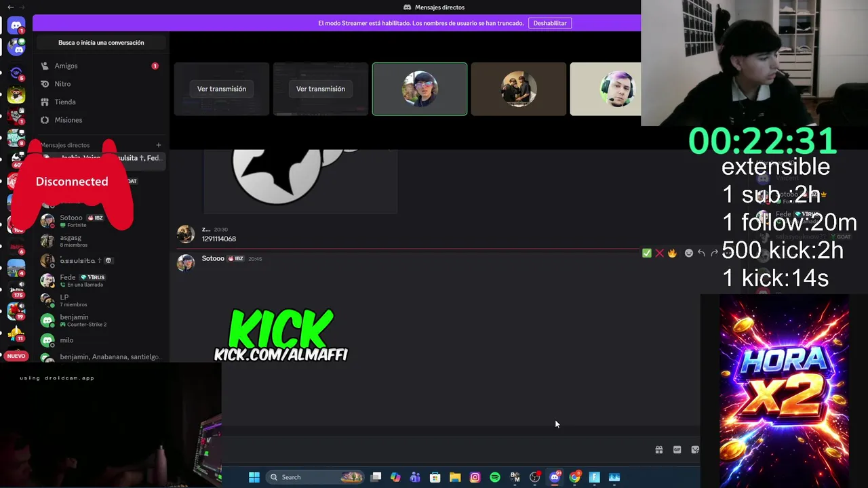
Task: Open Spotify from taskbar
Action: (x=495, y=477)
